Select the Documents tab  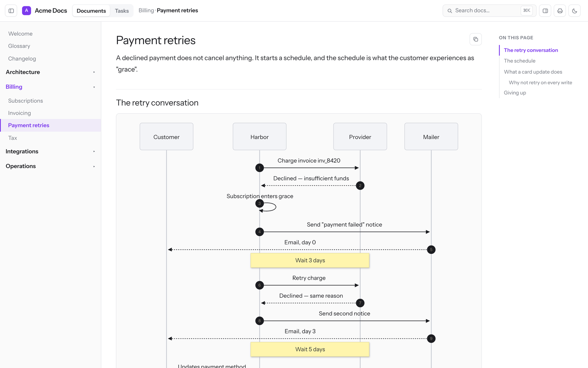91,11
